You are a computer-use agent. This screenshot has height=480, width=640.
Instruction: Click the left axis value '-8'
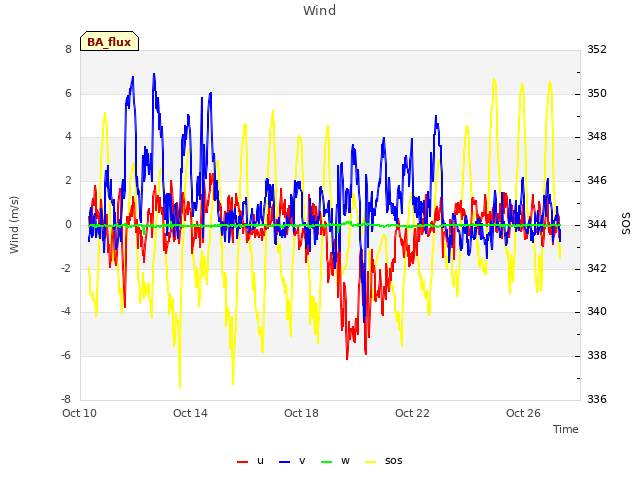[x=67, y=399]
